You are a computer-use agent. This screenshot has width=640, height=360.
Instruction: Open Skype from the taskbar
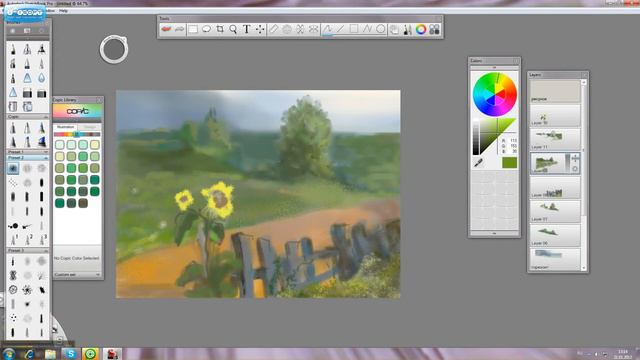[x=71, y=354]
